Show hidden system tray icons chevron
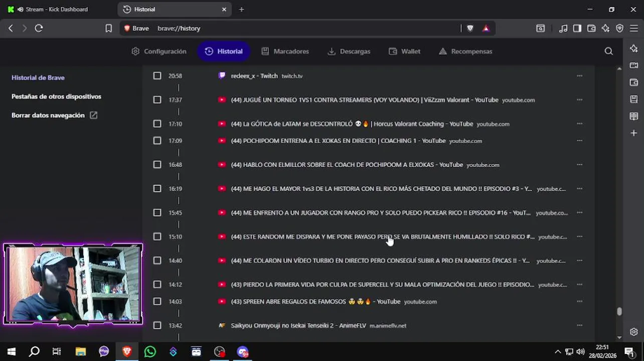Image resolution: width=644 pixels, height=361 pixels. (x=557, y=352)
